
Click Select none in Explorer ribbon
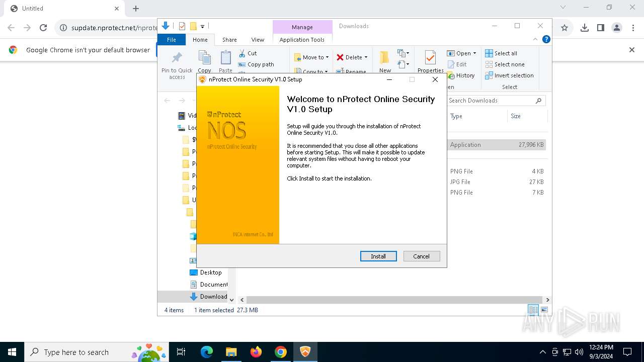pos(505,64)
